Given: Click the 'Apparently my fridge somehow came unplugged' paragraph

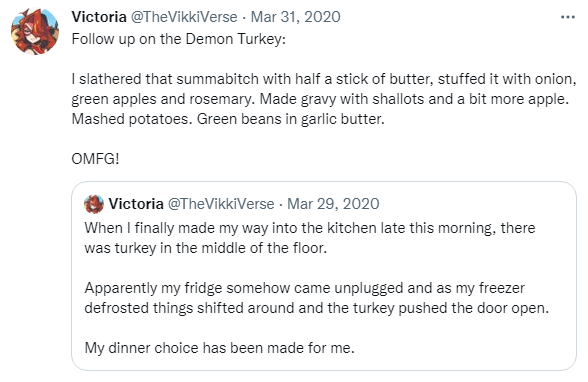Looking at the screenshot, I should pyautogui.click(x=316, y=298).
